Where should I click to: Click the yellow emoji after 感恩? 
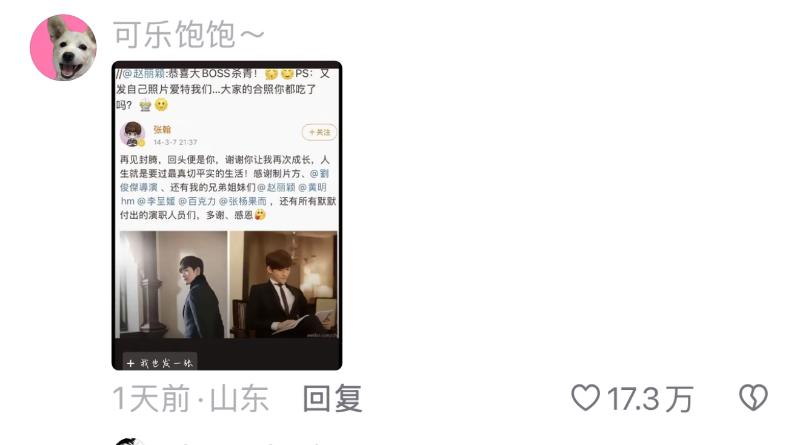tap(260, 215)
